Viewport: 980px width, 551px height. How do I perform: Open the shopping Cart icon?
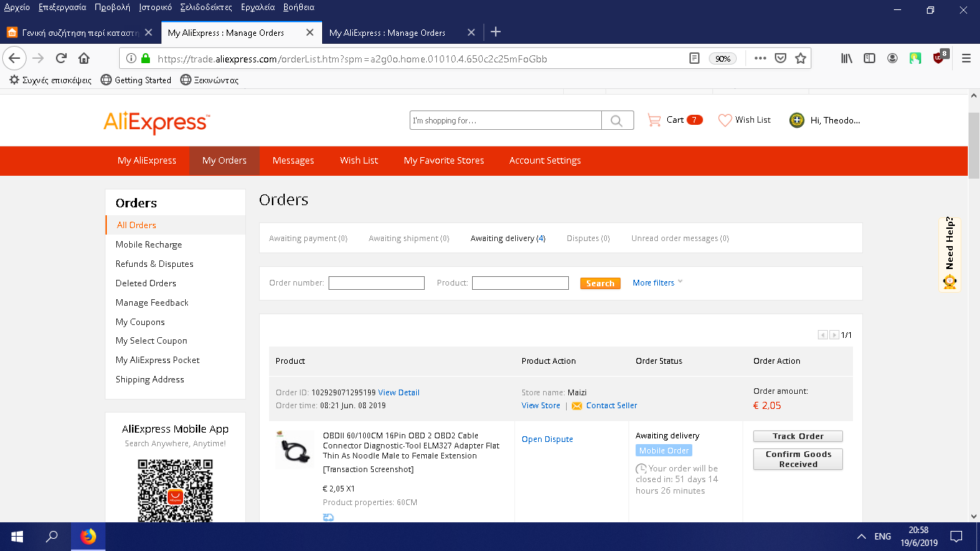coord(654,120)
